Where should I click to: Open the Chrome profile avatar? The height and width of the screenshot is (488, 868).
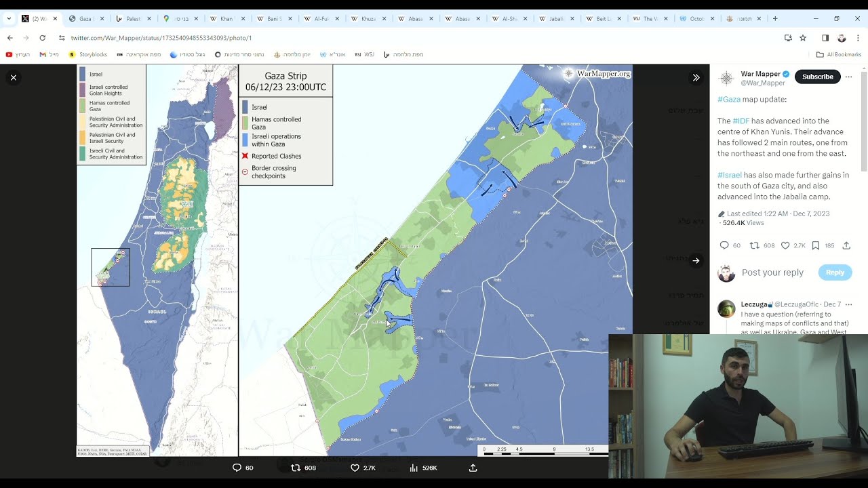[842, 38]
